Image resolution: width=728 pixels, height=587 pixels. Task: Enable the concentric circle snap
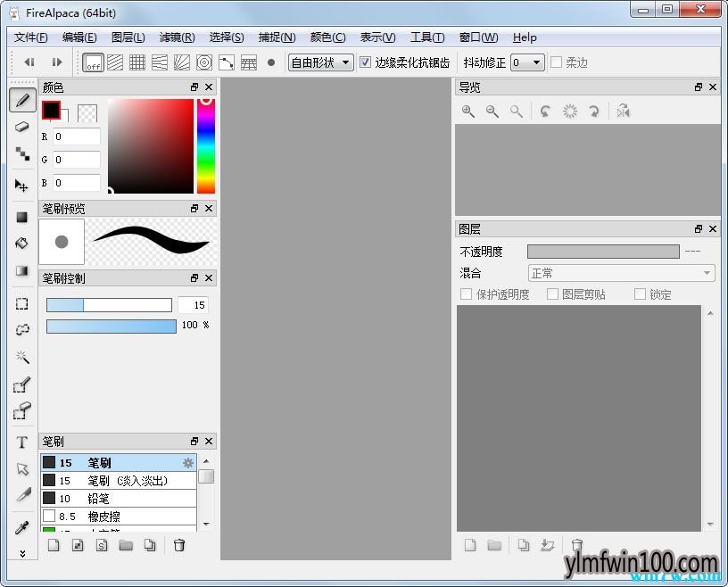(x=203, y=62)
